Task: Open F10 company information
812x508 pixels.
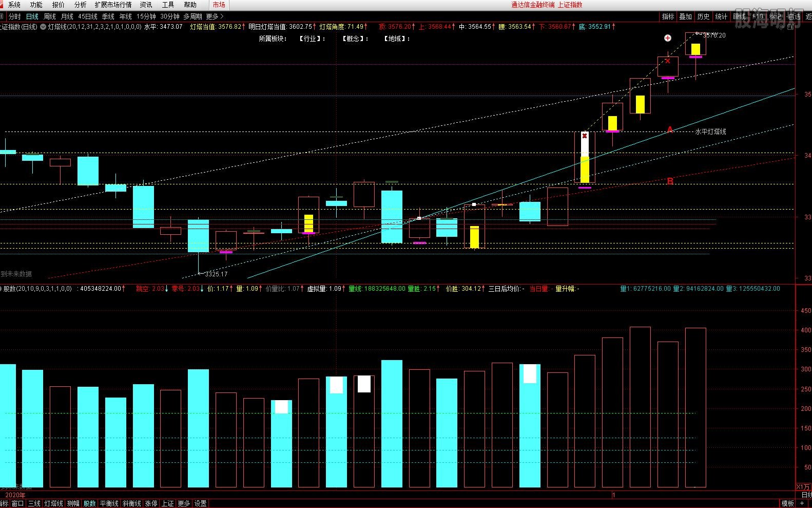Action: coord(758,16)
